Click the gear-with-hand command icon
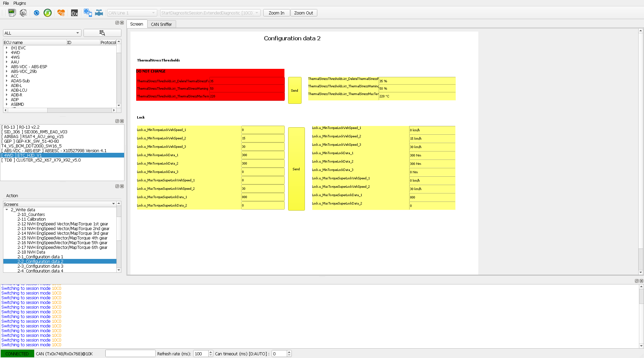644x358 pixels. click(x=88, y=13)
